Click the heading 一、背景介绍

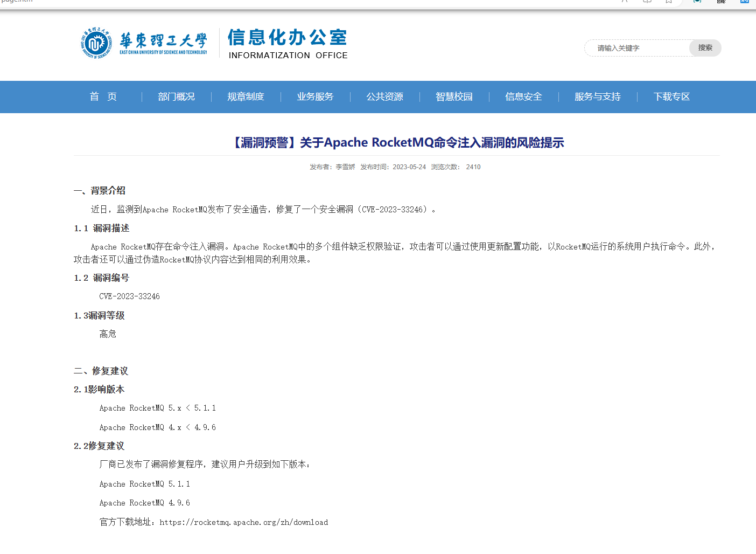tap(100, 190)
